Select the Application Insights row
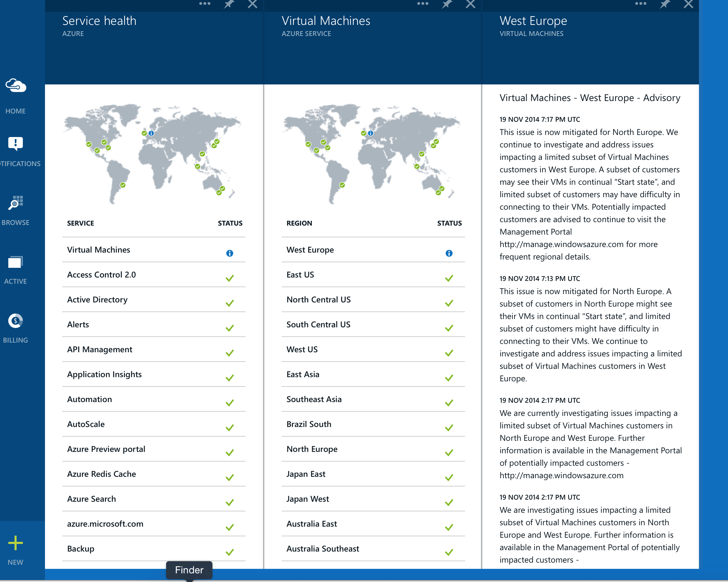 [154, 374]
